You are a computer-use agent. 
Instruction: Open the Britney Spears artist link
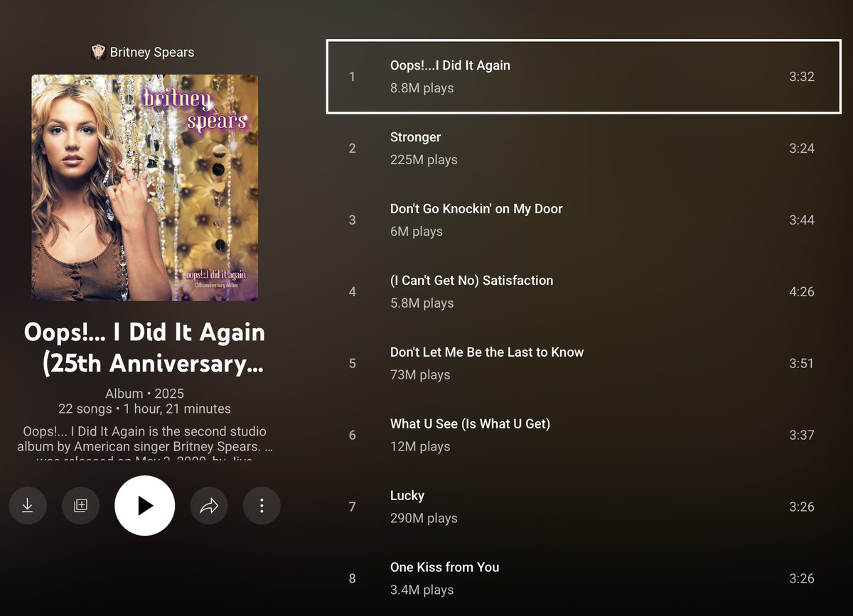(152, 52)
